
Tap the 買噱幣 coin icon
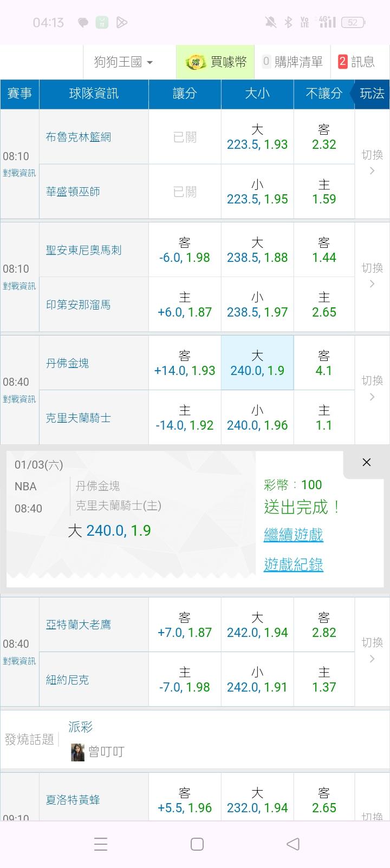point(196,62)
